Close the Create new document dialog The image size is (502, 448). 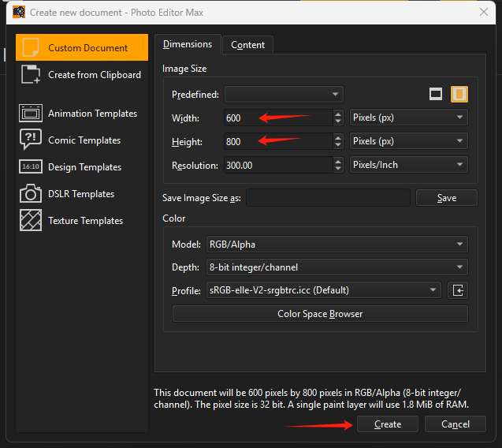tap(484, 12)
